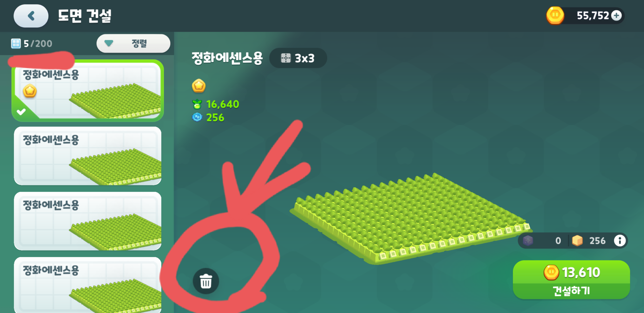Go back using the left chevron button

click(x=31, y=16)
